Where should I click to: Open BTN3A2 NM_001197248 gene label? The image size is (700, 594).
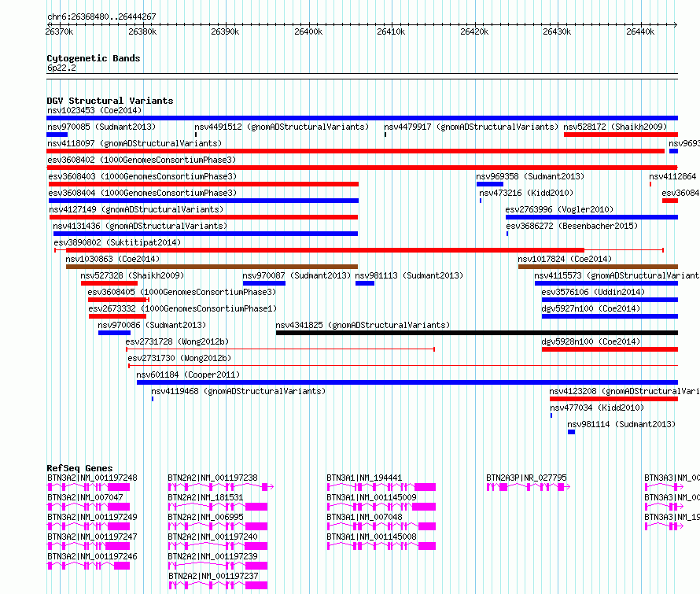click(x=92, y=478)
